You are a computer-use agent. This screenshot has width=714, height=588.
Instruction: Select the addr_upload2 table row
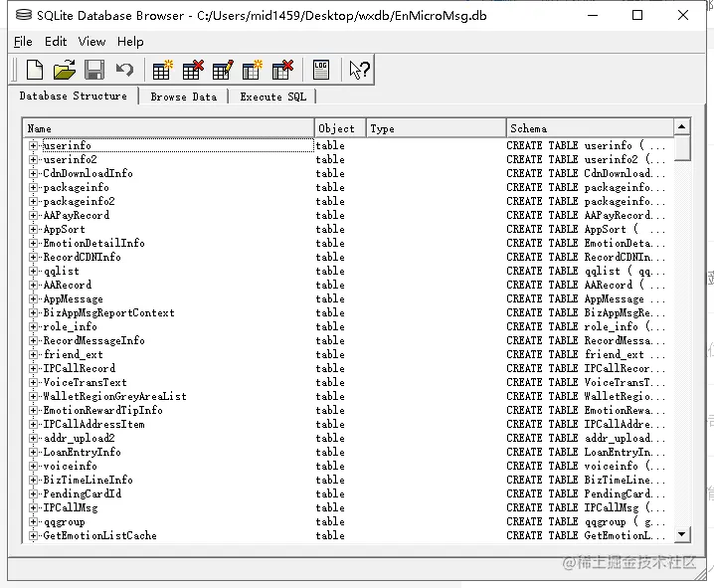(348, 438)
